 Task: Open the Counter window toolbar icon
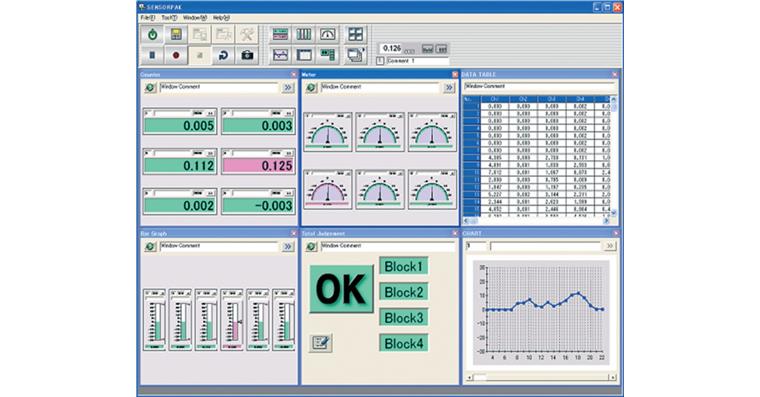(280, 34)
